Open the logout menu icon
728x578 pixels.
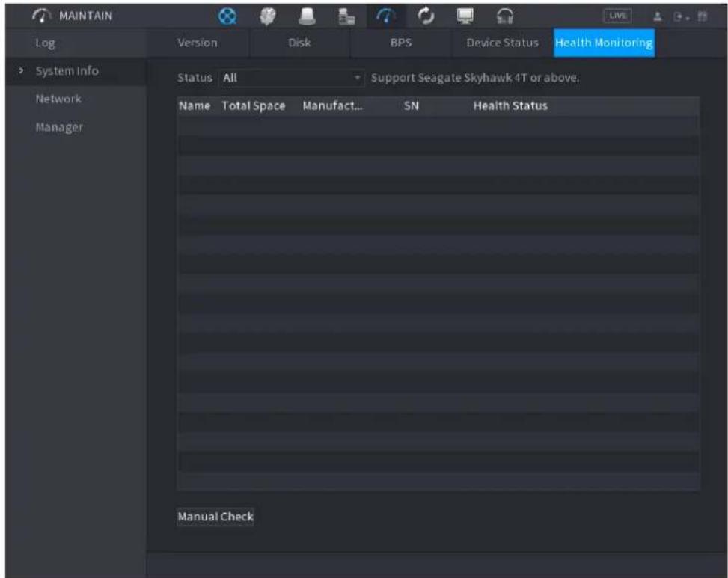point(680,17)
